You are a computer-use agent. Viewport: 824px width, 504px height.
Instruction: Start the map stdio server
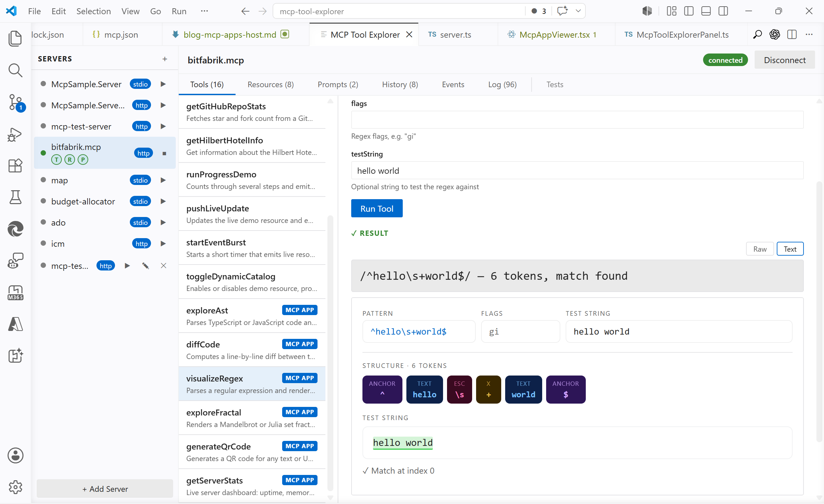pyautogui.click(x=163, y=180)
